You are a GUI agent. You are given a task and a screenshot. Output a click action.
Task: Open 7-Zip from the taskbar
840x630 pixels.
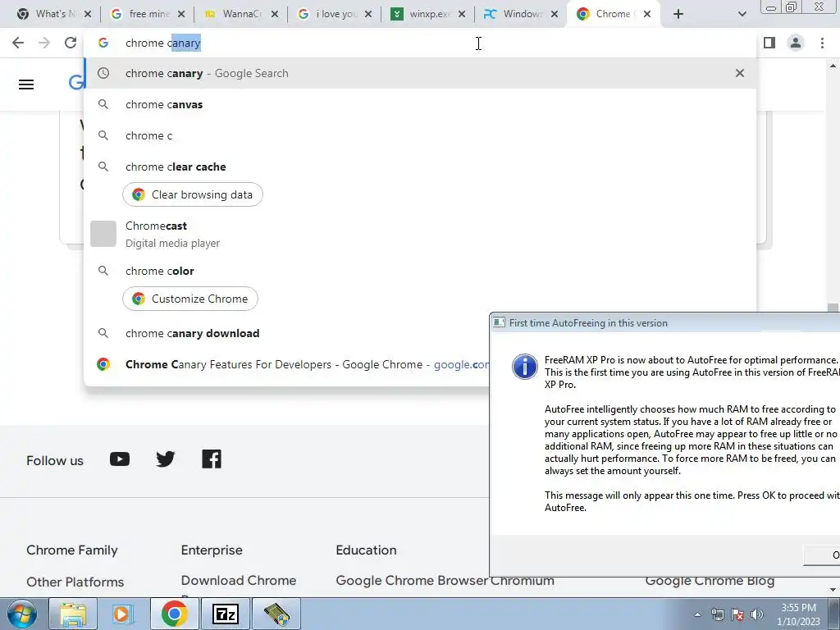coord(225,614)
